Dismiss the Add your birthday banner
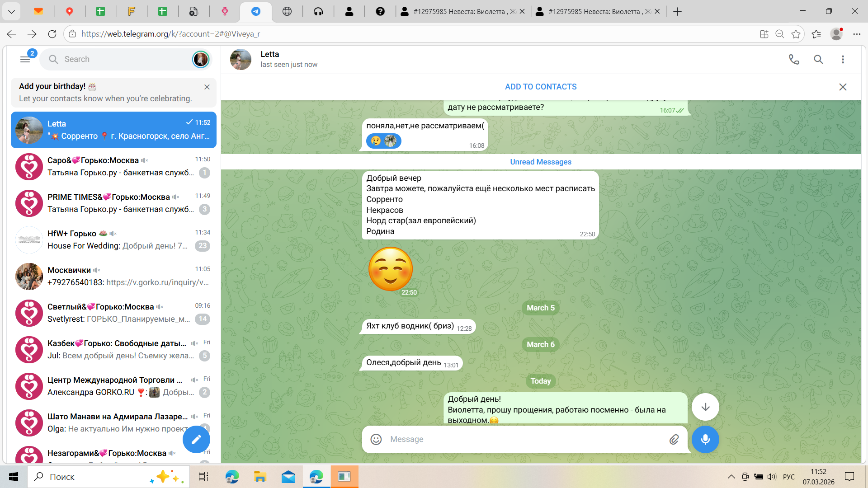 (x=207, y=87)
